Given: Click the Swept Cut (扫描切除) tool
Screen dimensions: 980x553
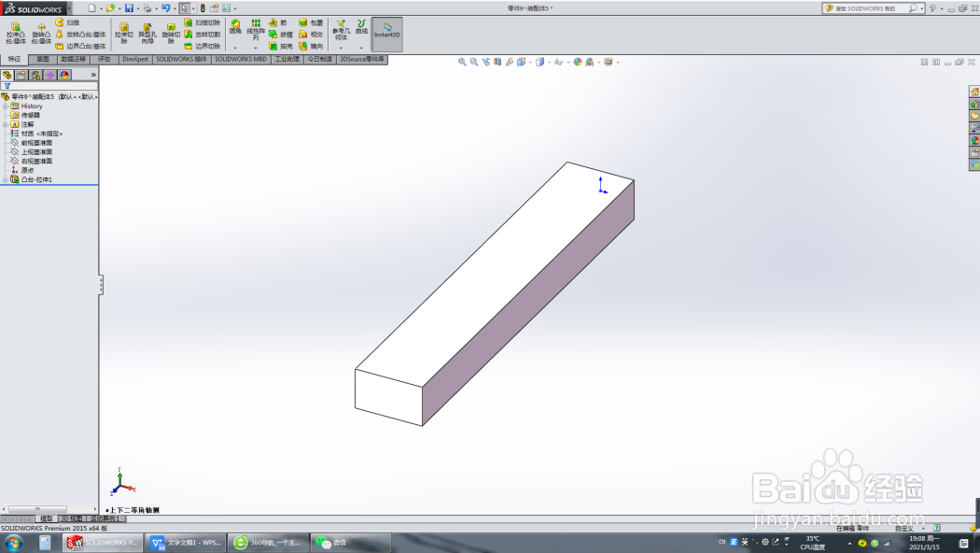Looking at the screenshot, I should coord(202,22).
